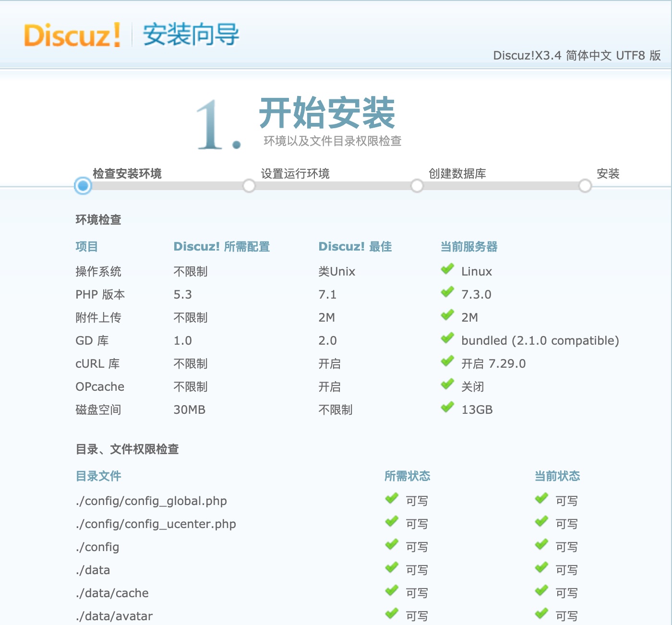Click the 所需状态 column header

tap(408, 476)
